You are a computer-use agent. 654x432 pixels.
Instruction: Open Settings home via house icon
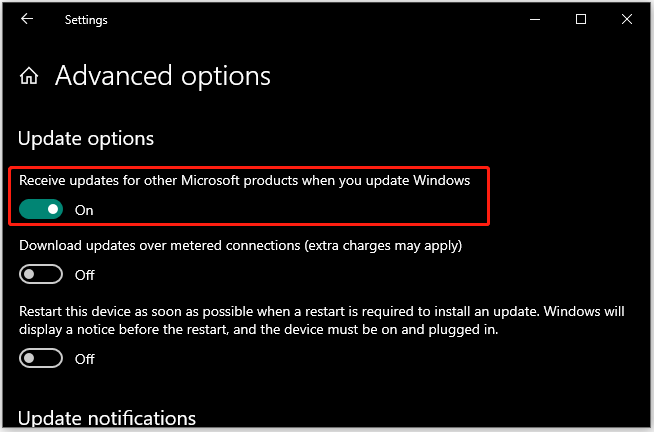click(x=29, y=76)
